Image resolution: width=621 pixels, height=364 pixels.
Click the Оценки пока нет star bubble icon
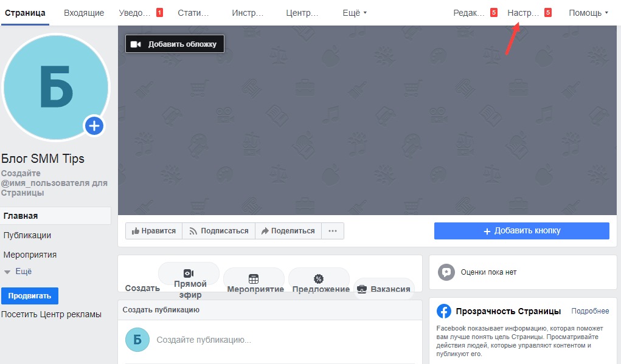[446, 272]
